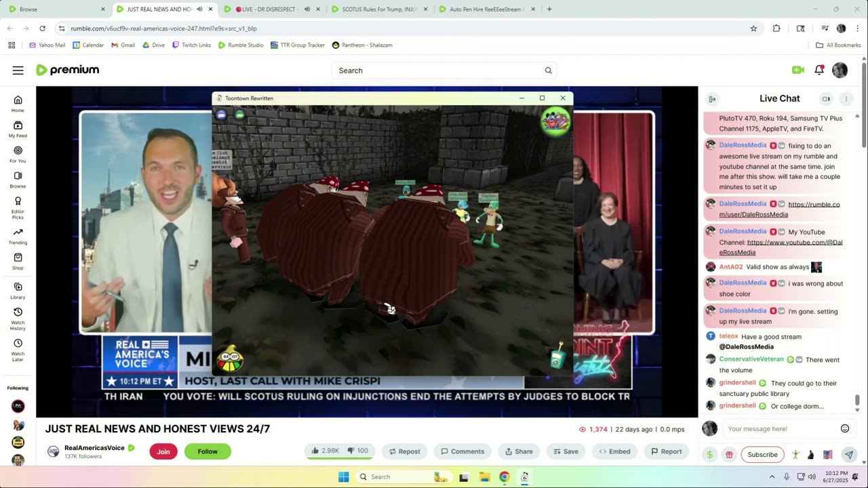Viewport: 868px width, 488px height.
Task: Open Chrome extensions puzzle icon
Action: [776, 28]
